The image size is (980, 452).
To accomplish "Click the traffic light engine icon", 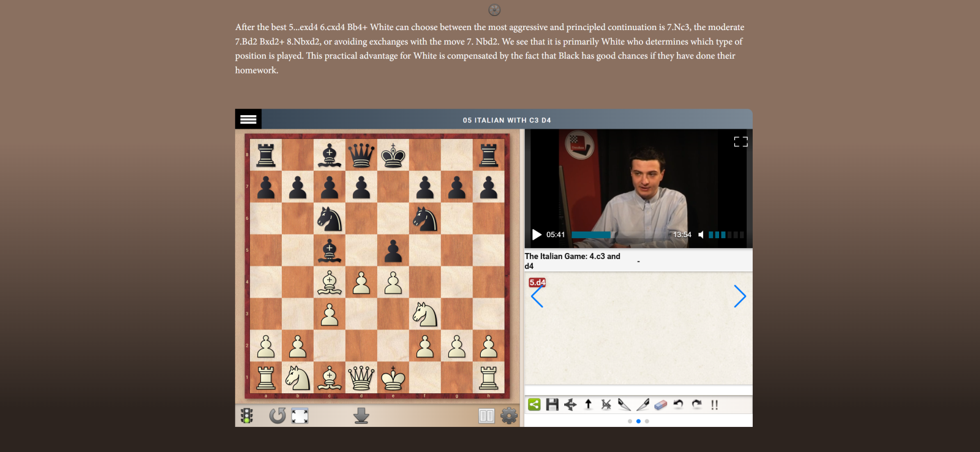I will (x=247, y=416).
